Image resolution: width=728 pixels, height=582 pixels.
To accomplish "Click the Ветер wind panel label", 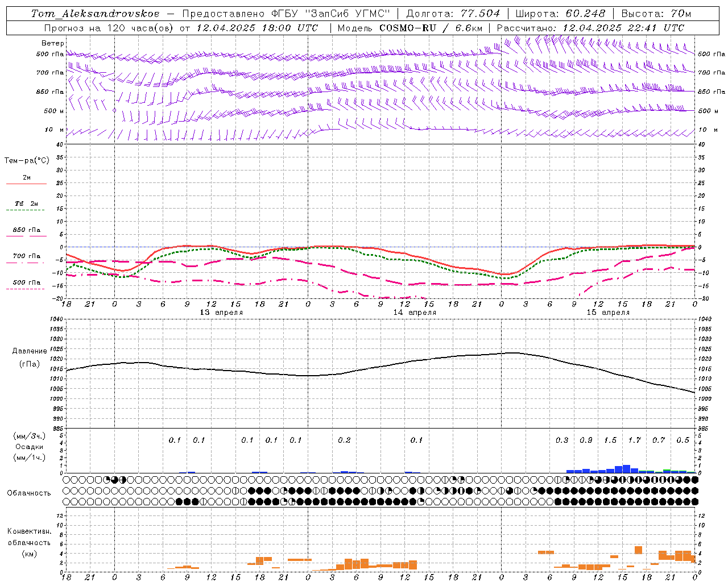I will click(x=52, y=43).
